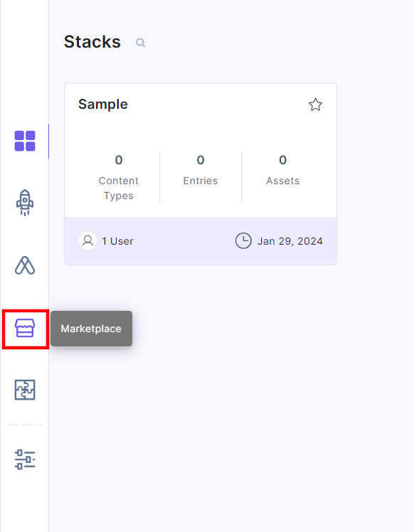Click the user avatar icon on Sample card
This screenshot has width=414, height=532.
[88, 241]
